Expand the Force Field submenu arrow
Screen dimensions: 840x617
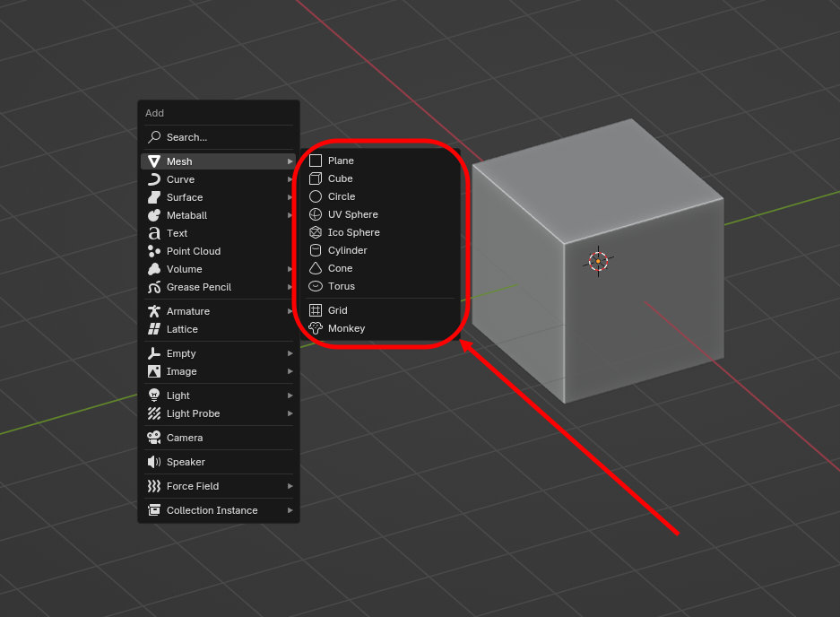[x=290, y=486]
